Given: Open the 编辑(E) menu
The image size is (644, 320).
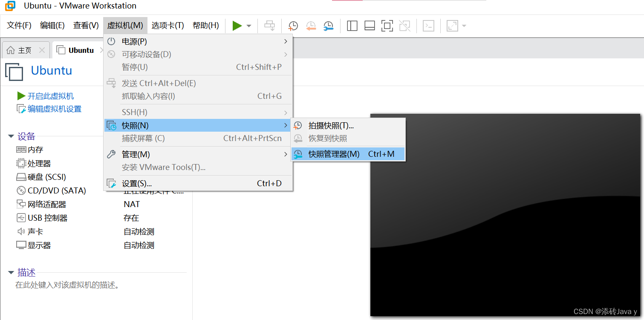Looking at the screenshot, I should 52,25.
